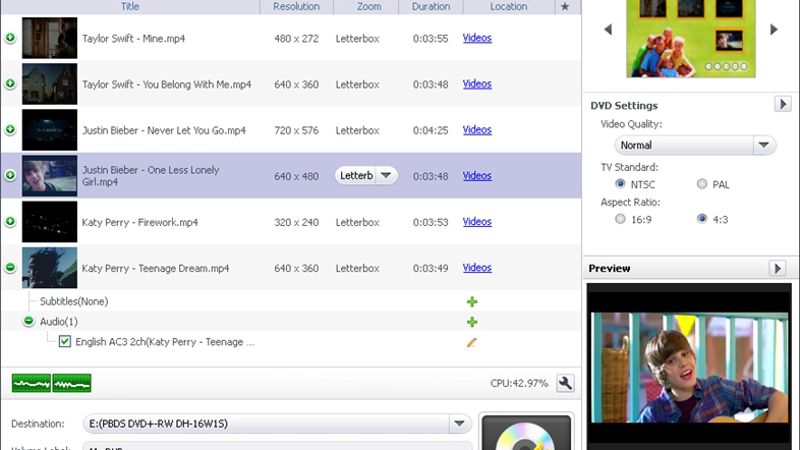Toggle English AC3 2ch audio checkbox
Screen dimensions: 800x450
(64, 341)
